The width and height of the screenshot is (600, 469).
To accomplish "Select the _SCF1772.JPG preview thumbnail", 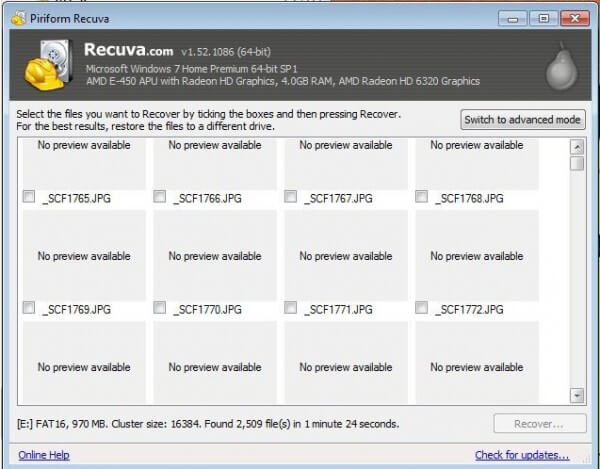I will tap(477, 255).
